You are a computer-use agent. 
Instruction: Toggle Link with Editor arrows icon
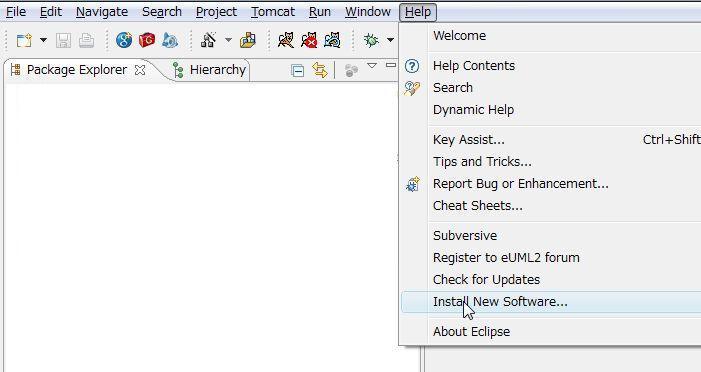click(x=320, y=70)
